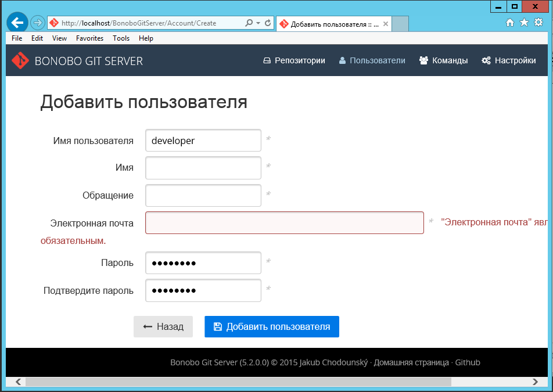Click the left arrow icon on Назад
The image size is (553, 392).
(x=148, y=326)
